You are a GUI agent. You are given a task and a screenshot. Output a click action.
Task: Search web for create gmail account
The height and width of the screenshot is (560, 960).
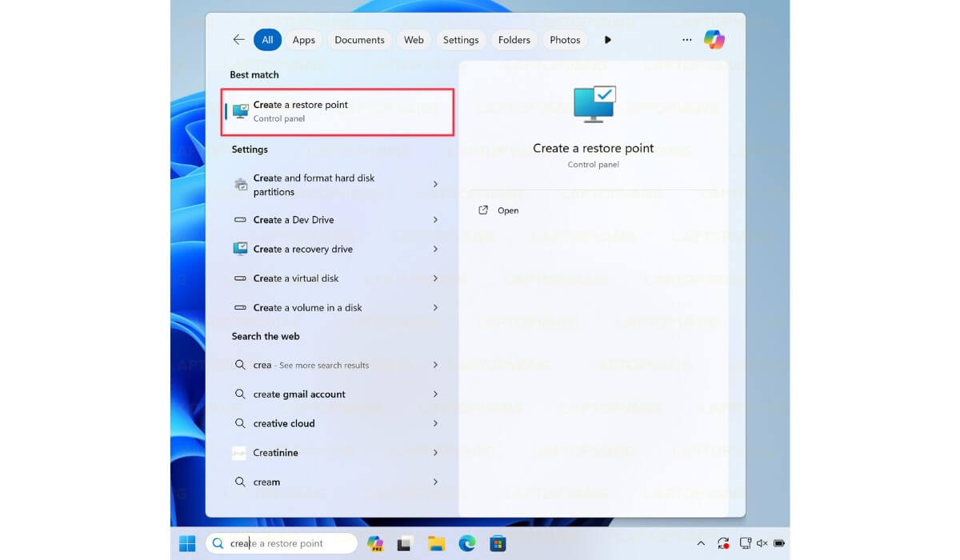pyautogui.click(x=338, y=394)
